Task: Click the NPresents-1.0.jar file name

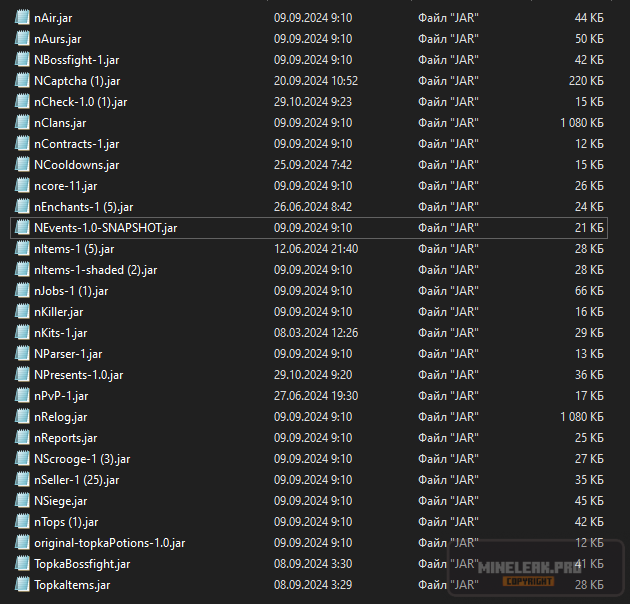Action: click(x=78, y=374)
